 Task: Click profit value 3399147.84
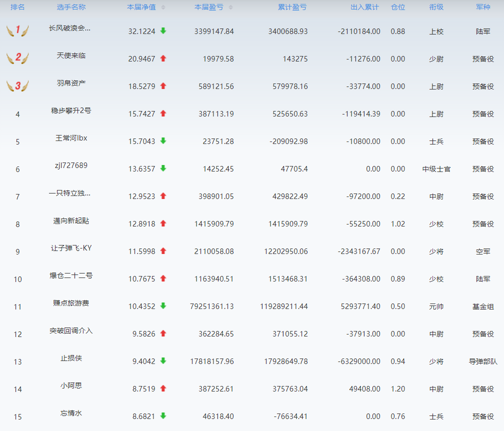click(214, 31)
